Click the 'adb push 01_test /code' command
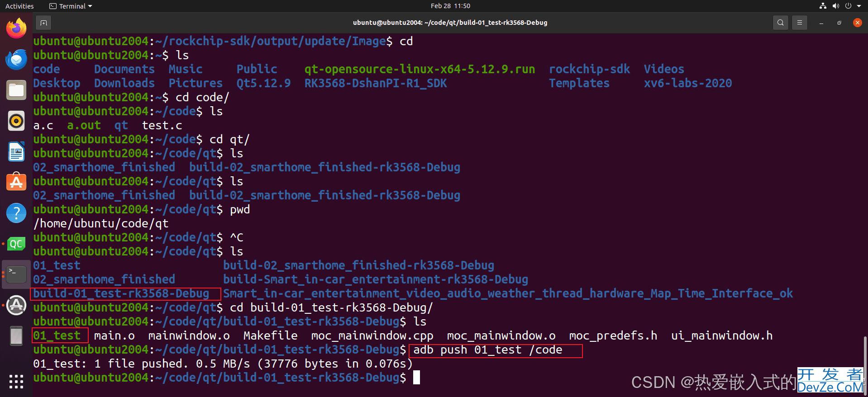The image size is (868, 397). 488,350
